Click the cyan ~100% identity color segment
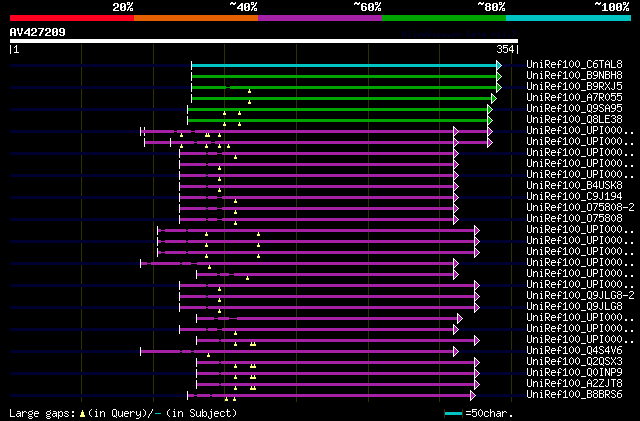Image resolution: width=640 pixels, height=421 pixels. pos(569,18)
